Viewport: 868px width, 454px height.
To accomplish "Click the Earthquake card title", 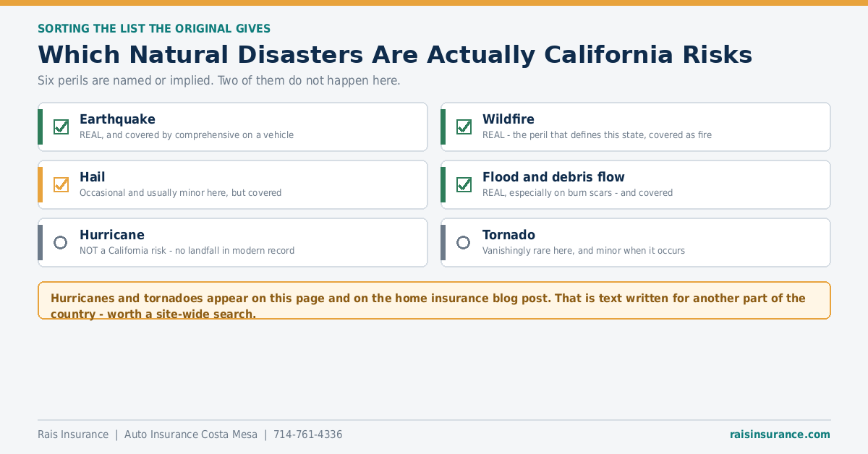I will click(117, 119).
